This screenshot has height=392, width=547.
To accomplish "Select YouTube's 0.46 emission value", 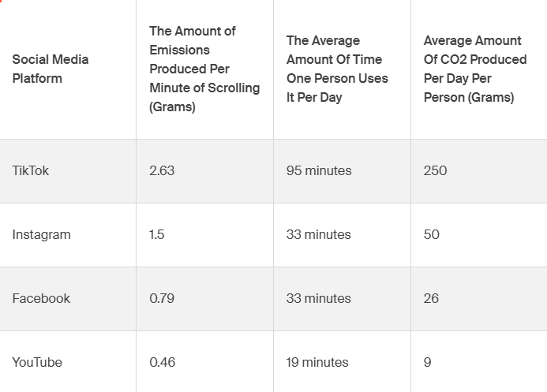I will (163, 362).
